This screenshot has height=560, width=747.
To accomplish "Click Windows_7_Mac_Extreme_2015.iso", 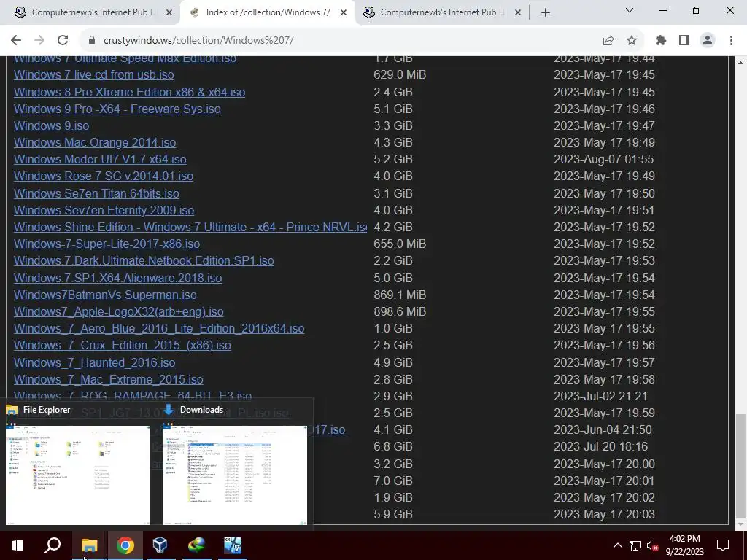I will click(109, 379).
